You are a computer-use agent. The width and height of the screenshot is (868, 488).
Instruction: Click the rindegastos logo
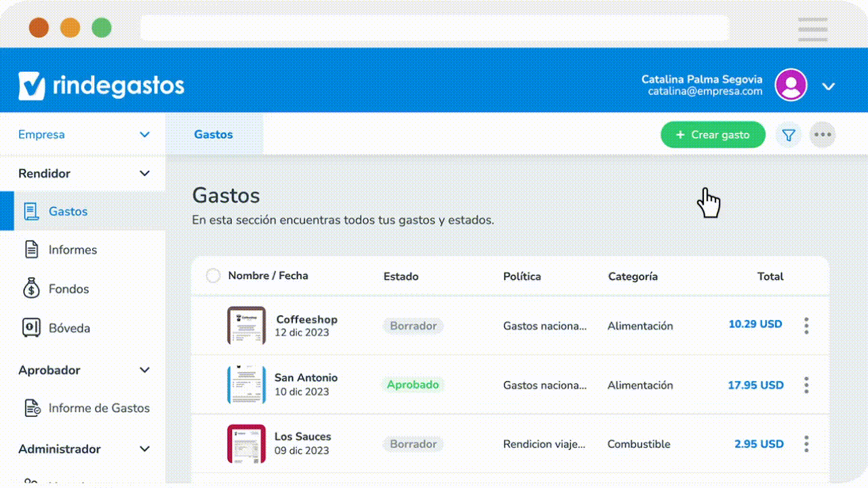click(100, 84)
